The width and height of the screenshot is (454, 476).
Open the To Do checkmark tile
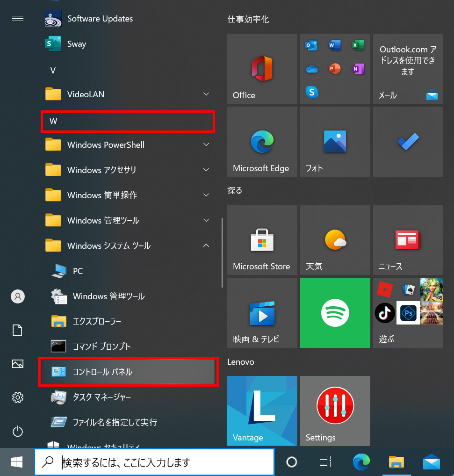pos(408,142)
